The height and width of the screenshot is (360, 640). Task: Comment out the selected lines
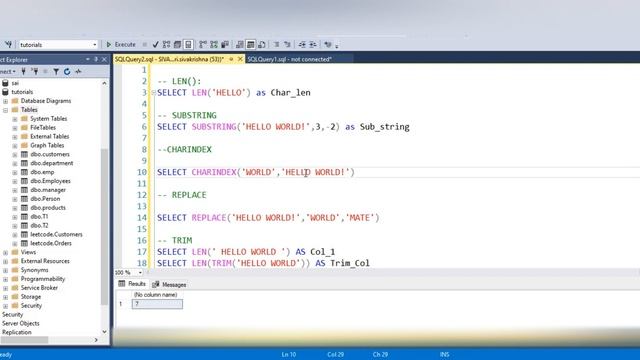pyautogui.click(x=276, y=44)
